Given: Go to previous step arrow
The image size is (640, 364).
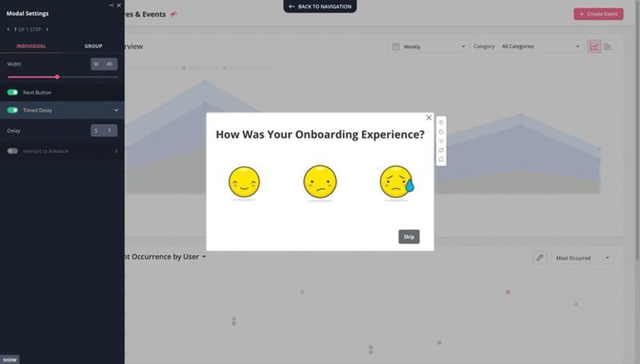Looking at the screenshot, I should (8, 30).
